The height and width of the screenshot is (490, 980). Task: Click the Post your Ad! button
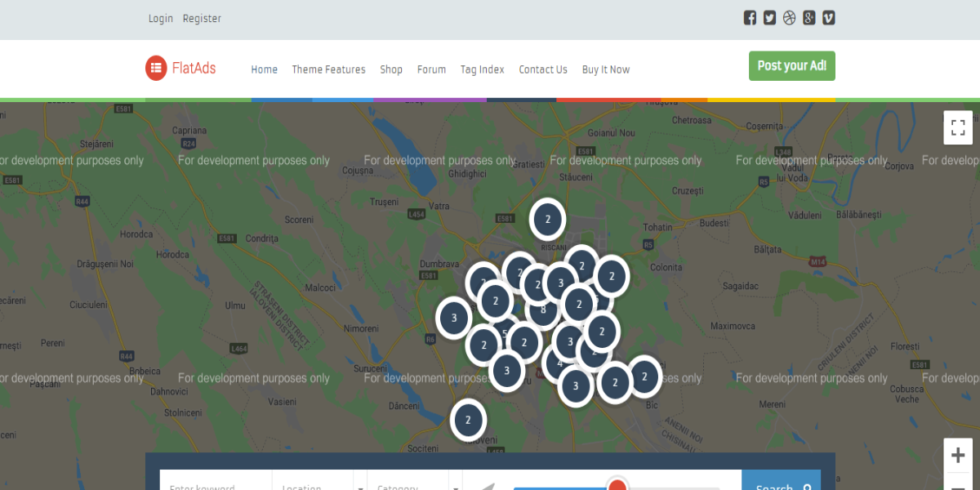click(792, 66)
